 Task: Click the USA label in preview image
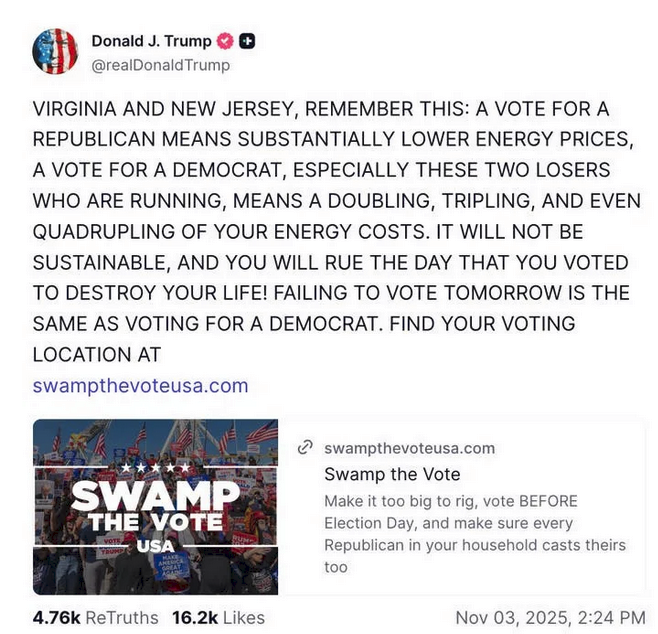[155, 545]
